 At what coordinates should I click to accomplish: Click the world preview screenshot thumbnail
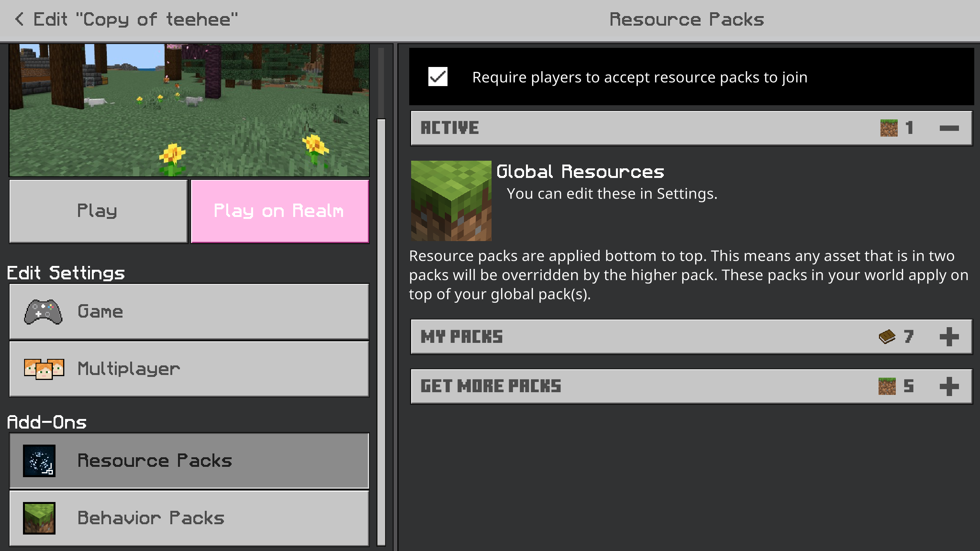pyautogui.click(x=189, y=110)
